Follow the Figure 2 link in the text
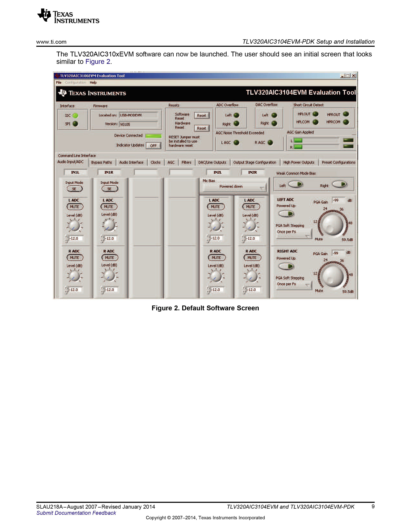The width and height of the screenshot is (411, 532). pos(98,62)
